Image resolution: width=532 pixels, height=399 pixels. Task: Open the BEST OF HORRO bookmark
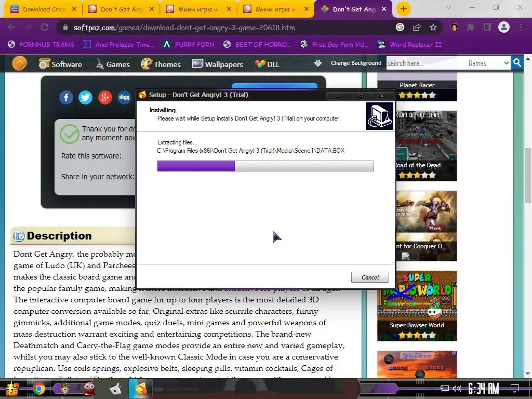pos(257,45)
